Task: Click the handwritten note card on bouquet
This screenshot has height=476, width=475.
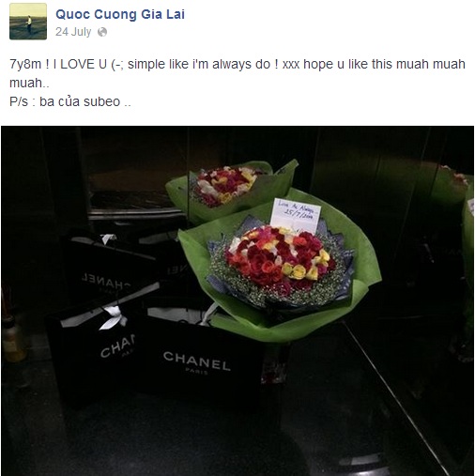Action: click(296, 215)
